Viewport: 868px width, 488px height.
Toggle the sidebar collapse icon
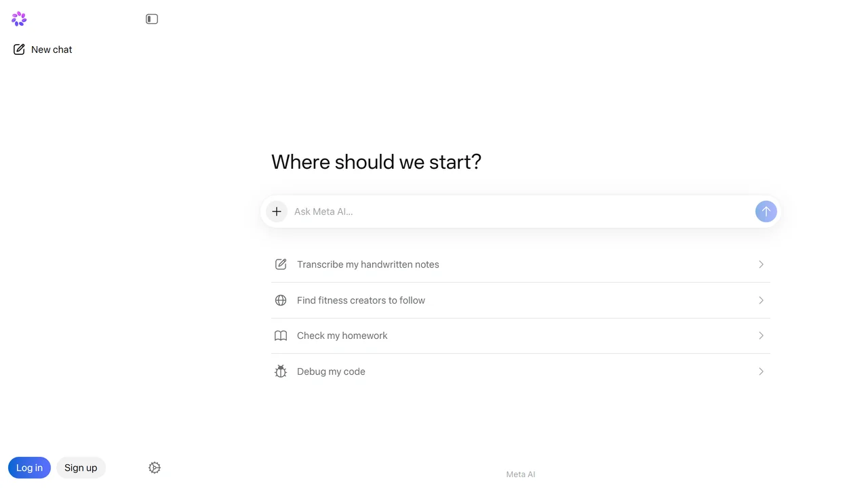click(x=152, y=19)
